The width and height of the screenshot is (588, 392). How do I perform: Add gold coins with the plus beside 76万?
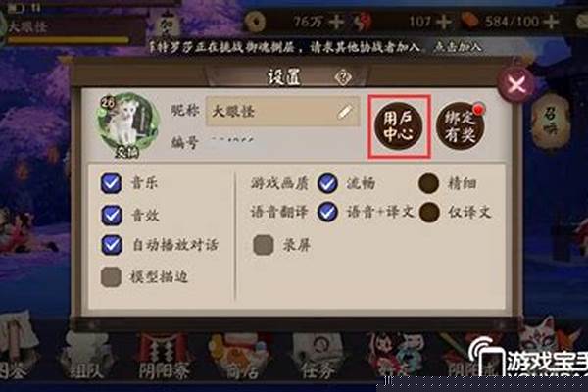point(336,22)
